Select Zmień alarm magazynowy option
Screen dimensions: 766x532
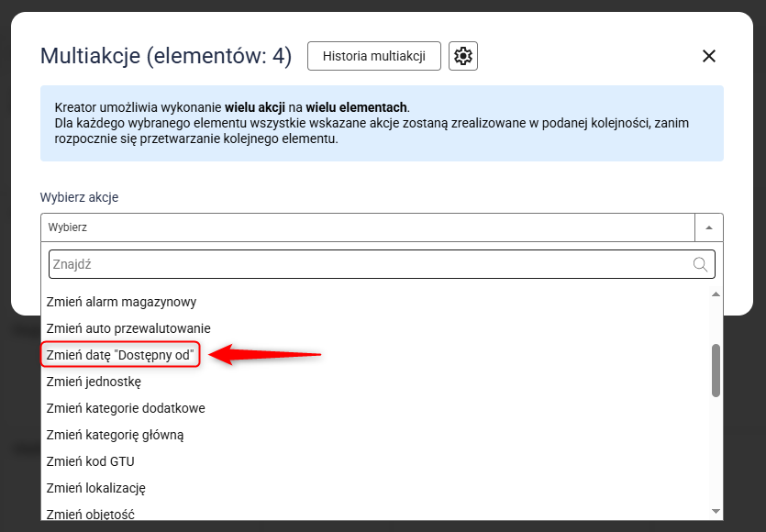121,302
